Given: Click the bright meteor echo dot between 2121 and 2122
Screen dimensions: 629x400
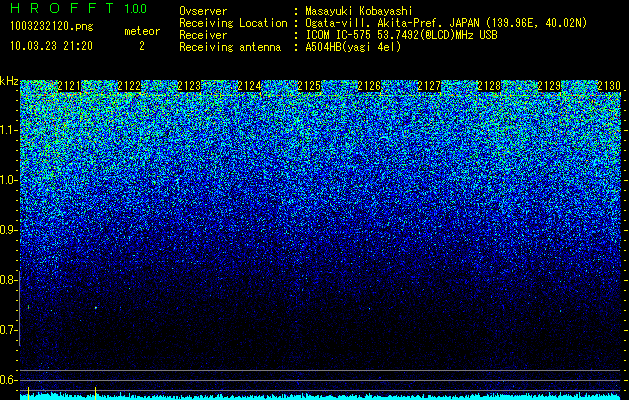Looking at the screenshot, I should coord(96,308).
